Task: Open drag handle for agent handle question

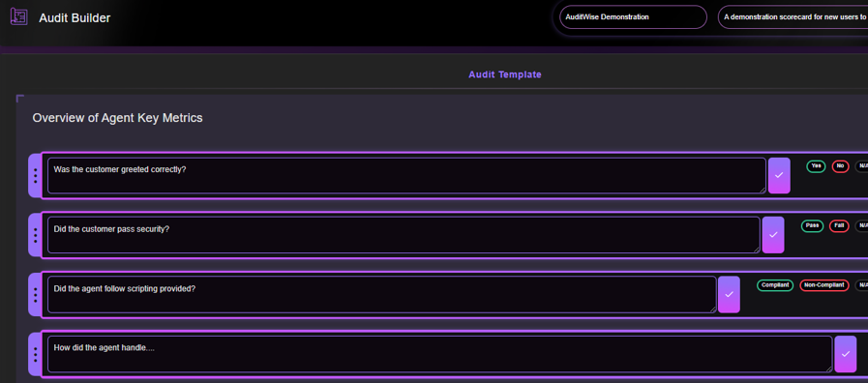Action: click(x=36, y=354)
